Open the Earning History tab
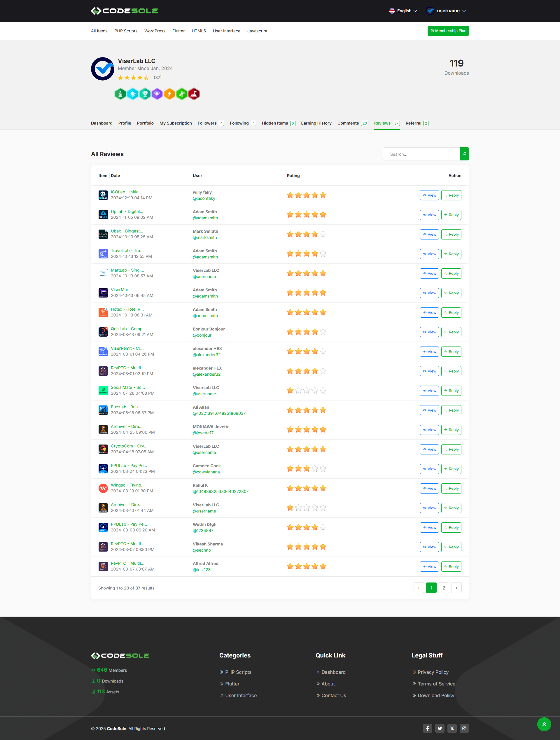560x740 pixels. (316, 123)
